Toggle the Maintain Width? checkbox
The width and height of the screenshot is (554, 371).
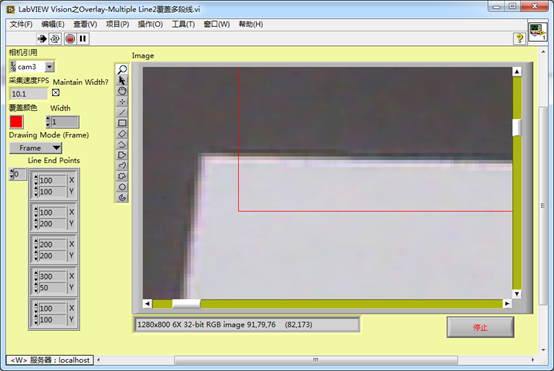pyautogui.click(x=55, y=93)
